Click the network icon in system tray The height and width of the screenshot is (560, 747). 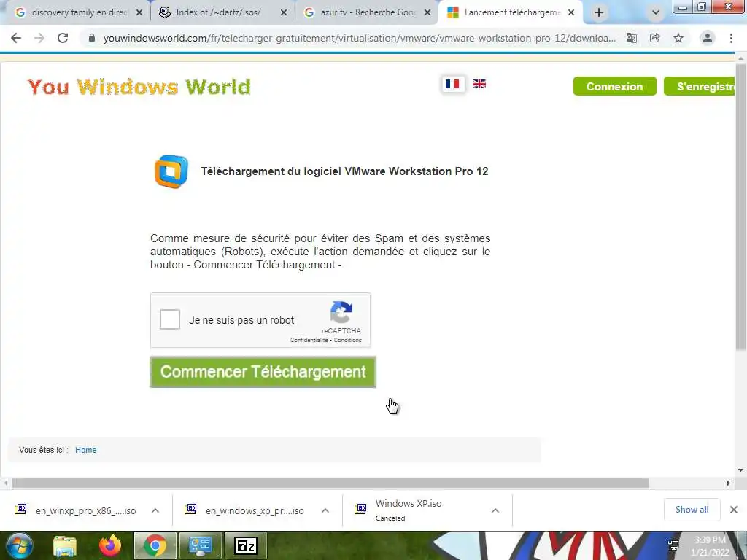point(673,545)
